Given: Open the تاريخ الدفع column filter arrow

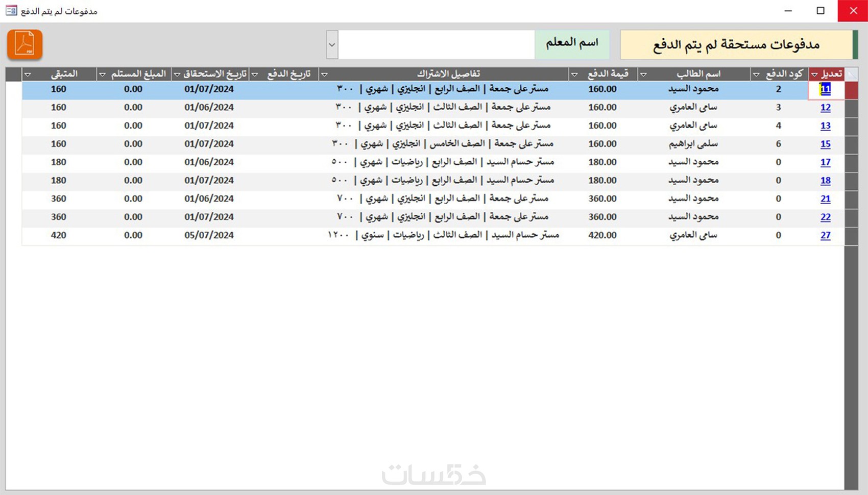Looking at the screenshot, I should (x=255, y=75).
